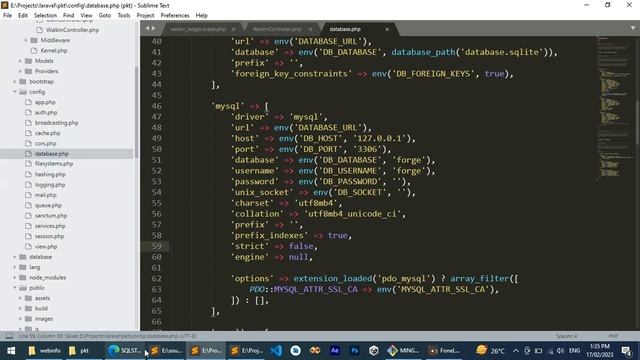Switch to the Fonel... taskbar window
Screen dimensions: 640x360
tap(444, 351)
